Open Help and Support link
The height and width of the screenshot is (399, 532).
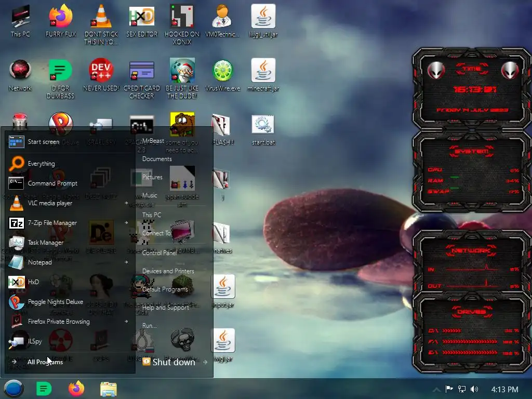[x=166, y=308]
